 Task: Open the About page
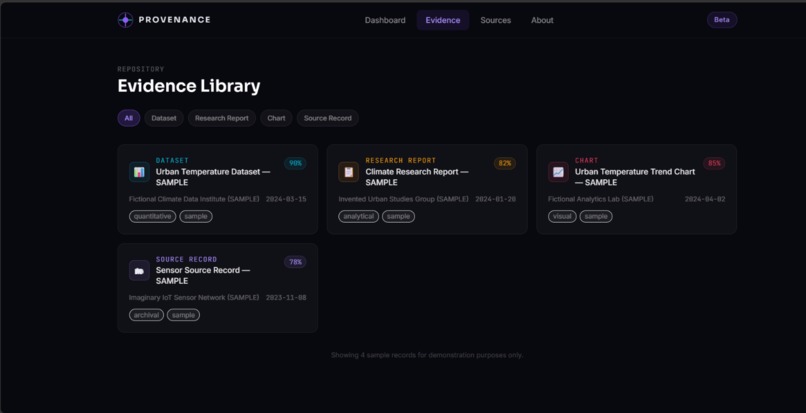click(542, 20)
